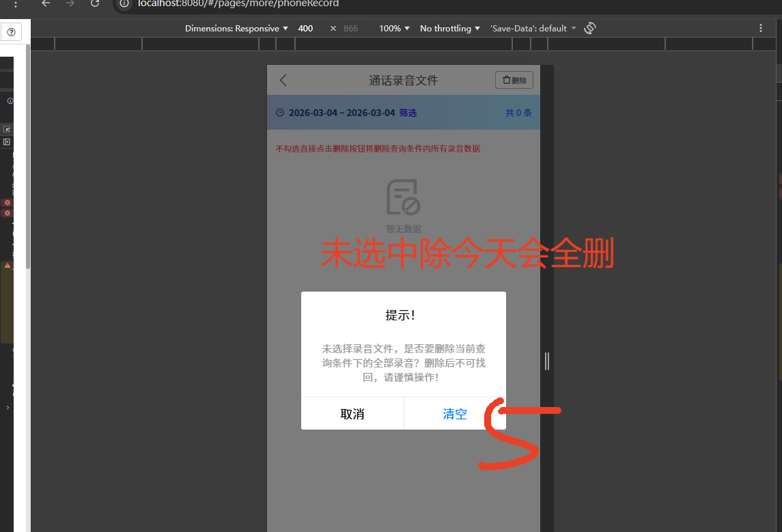Click the date range 2026-03-04 ~ 2026-03-04

[x=341, y=113]
